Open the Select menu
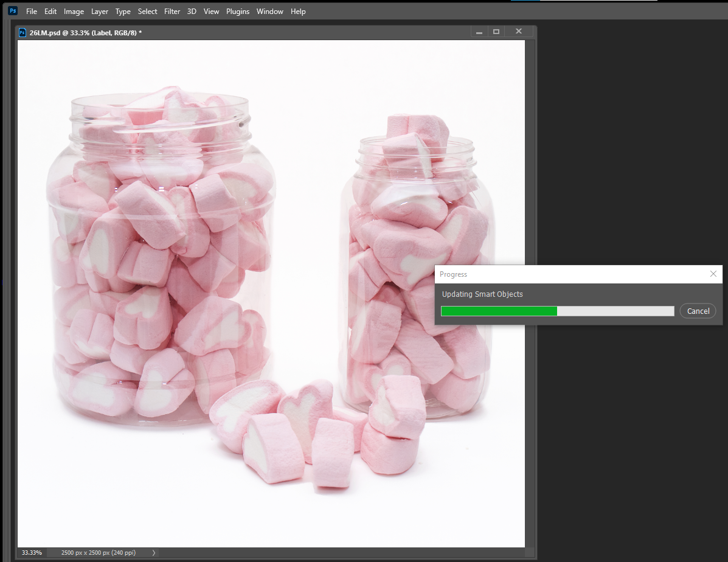The image size is (728, 562). 147,11
